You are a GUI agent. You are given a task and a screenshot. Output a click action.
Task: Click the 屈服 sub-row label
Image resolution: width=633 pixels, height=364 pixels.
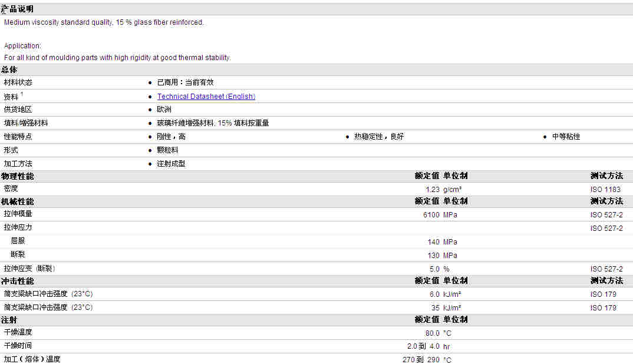click(x=18, y=241)
